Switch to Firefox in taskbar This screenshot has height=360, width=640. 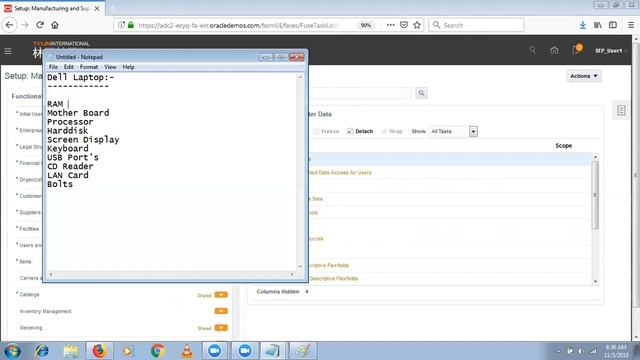pyautogui.click(x=99, y=351)
